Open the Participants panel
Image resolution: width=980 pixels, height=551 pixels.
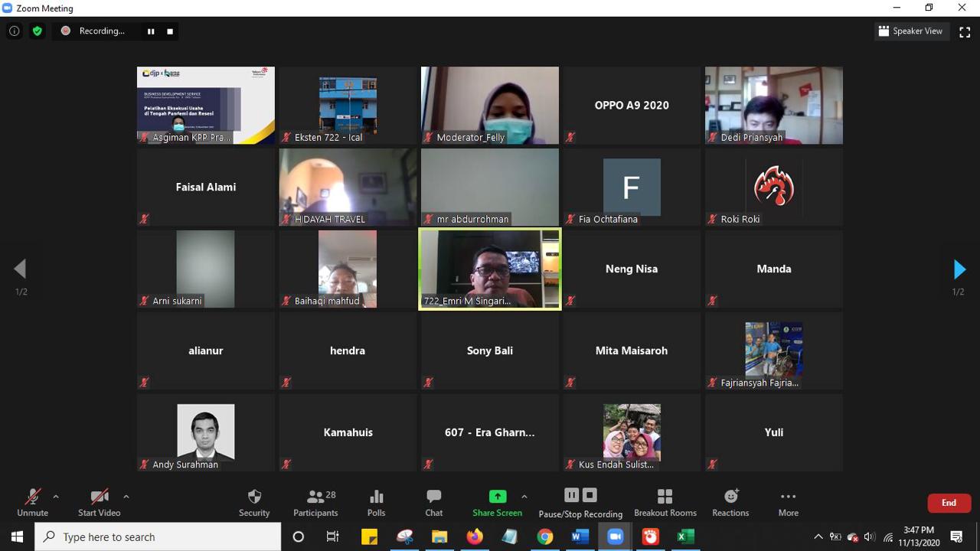click(315, 502)
